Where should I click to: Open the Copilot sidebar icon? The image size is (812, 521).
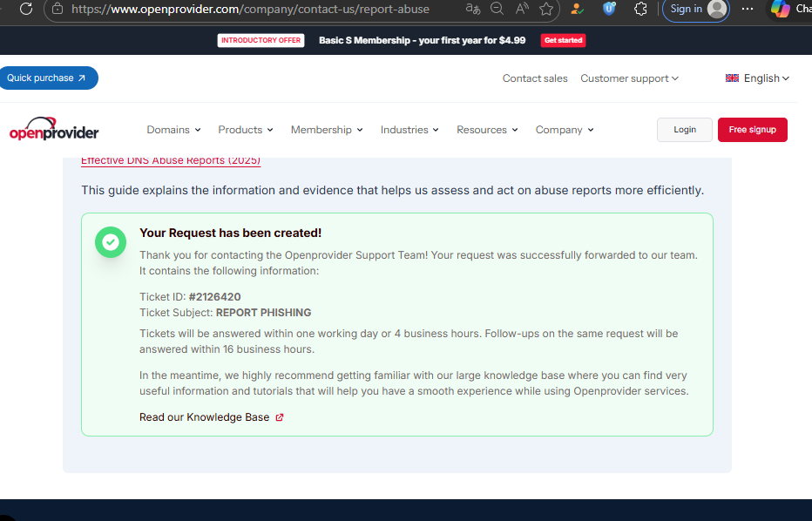coord(781,9)
